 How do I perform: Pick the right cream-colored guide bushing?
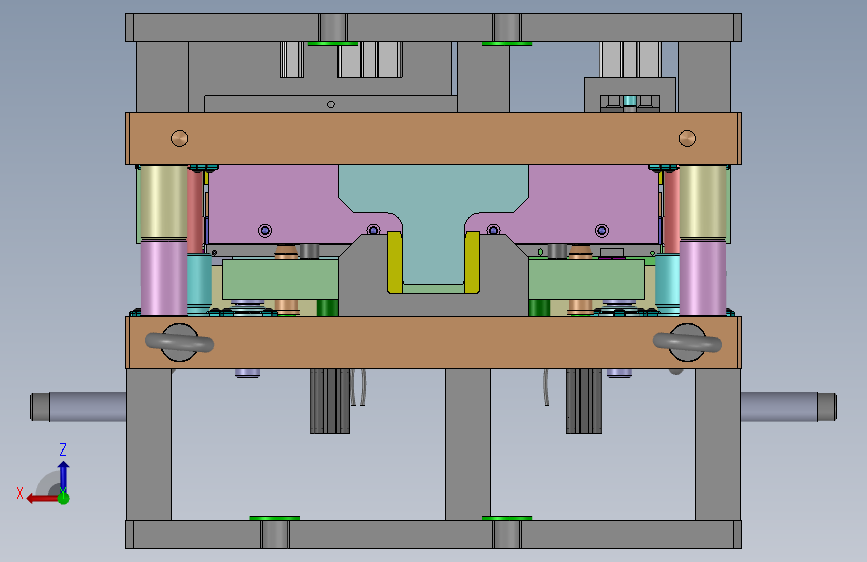click(x=703, y=202)
